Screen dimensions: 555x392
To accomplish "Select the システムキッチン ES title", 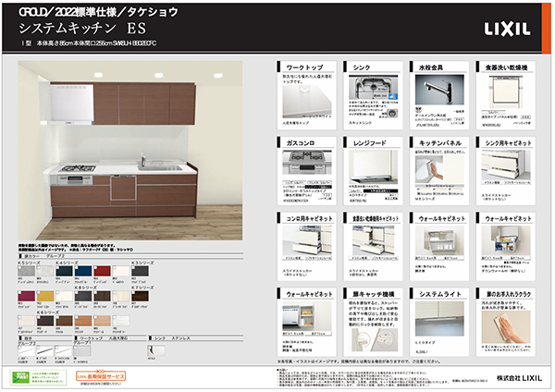I will click(x=82, y=29).
